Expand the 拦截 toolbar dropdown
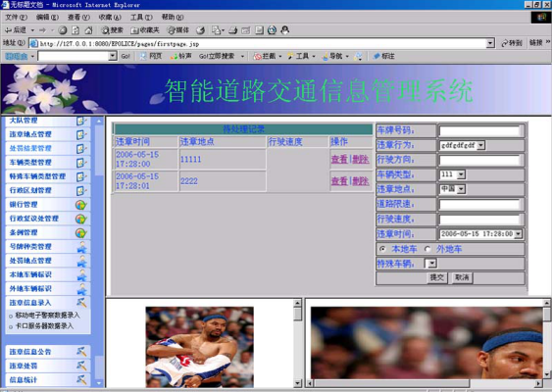Image resolution: width=552 pixels, height=392 pixels. click(x=280, y=56)
